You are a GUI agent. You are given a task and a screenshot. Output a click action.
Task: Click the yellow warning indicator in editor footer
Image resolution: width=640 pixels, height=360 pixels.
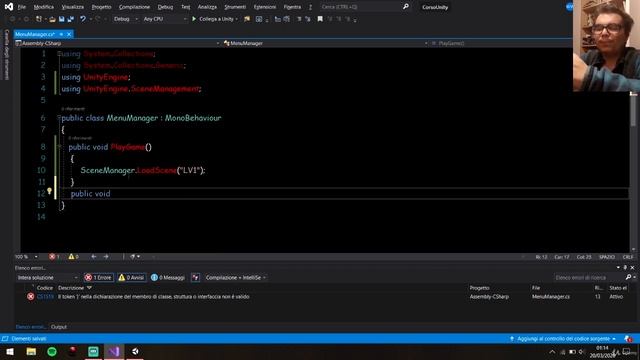click(73, 257)
